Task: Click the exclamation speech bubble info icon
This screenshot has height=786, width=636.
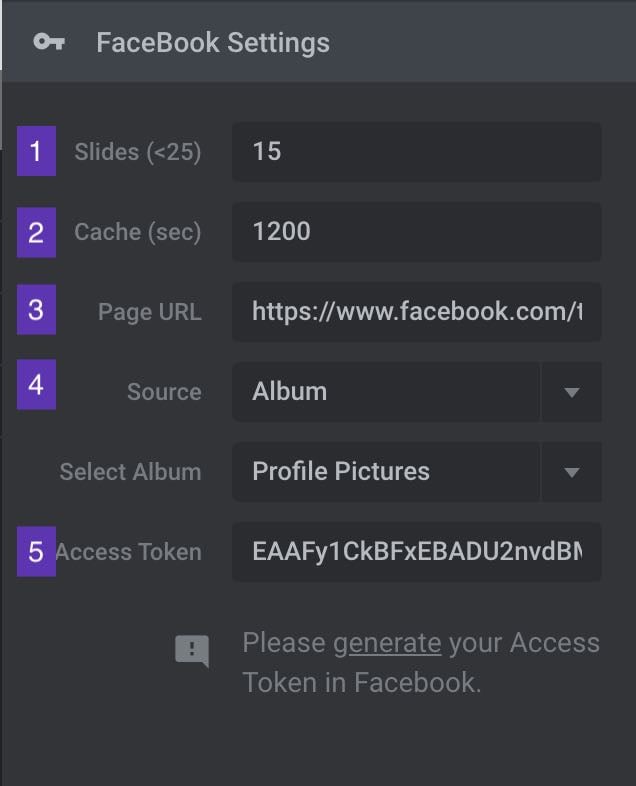Action: 192,651
